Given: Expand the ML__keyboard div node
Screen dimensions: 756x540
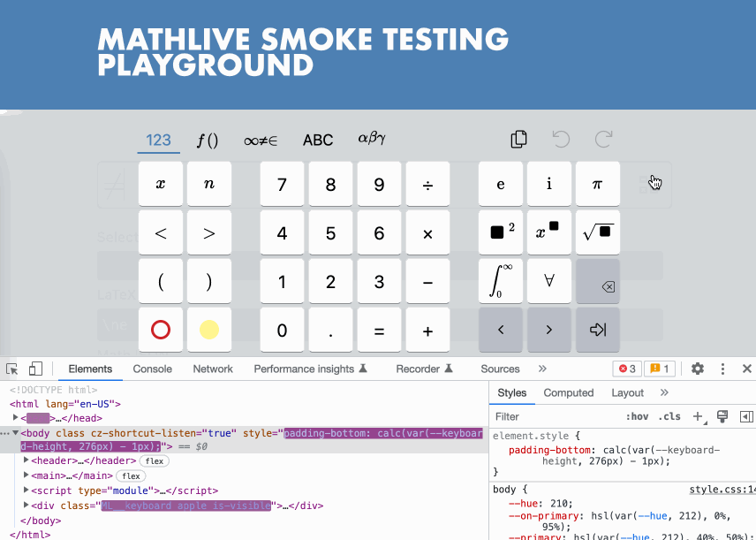Looking at the screenshot, I should [26, 506].
